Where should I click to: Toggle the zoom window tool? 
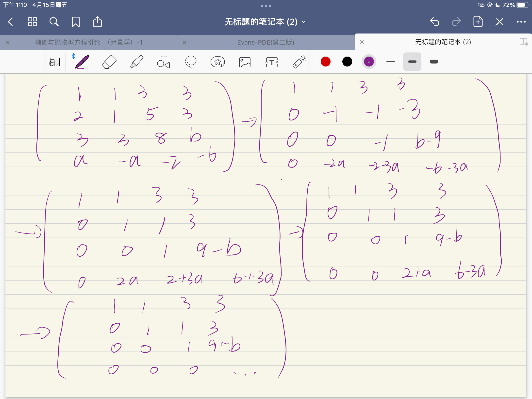click(54, 62)
